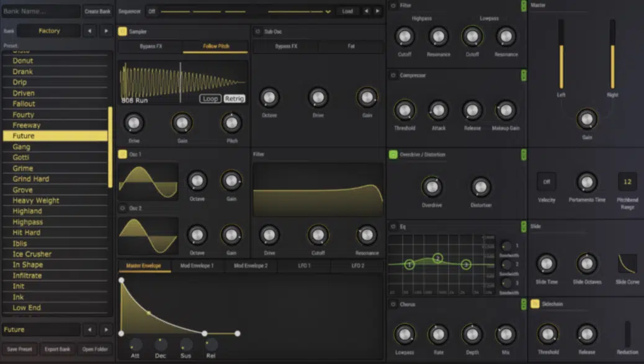Click the Bank Name input field
644x364 pixels.
[41, 12]
